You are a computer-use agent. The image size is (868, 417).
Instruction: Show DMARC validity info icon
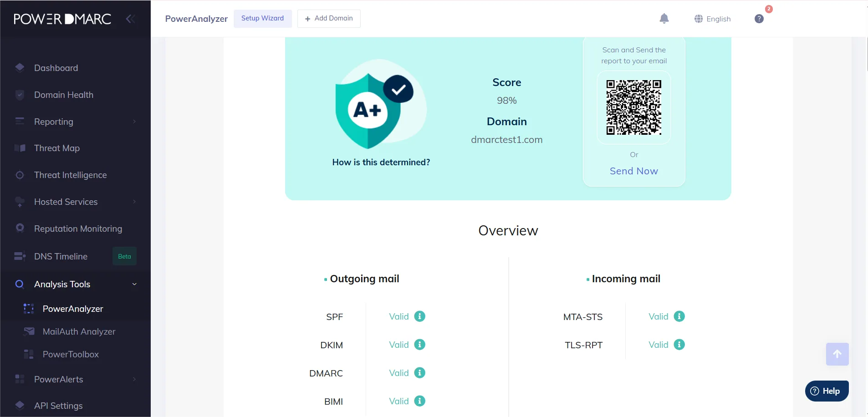(420, 373)
